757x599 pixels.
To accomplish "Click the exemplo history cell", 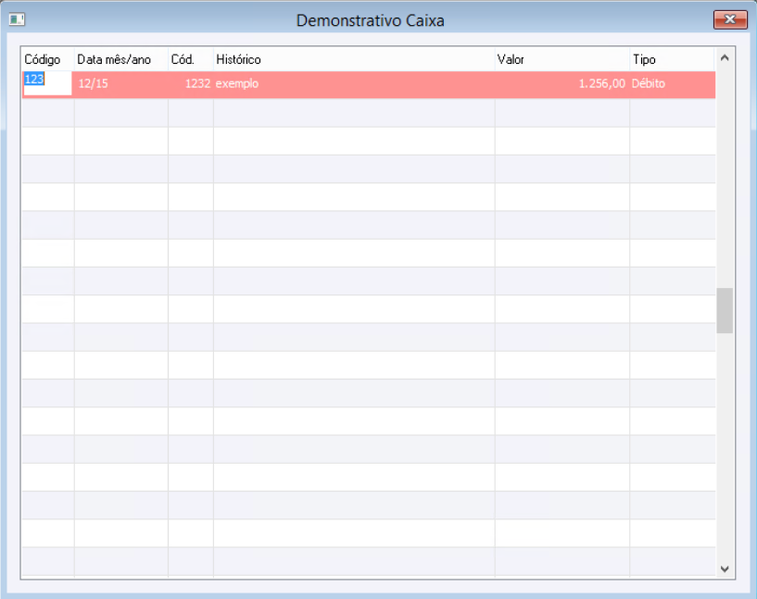I will tap(354, 84).
